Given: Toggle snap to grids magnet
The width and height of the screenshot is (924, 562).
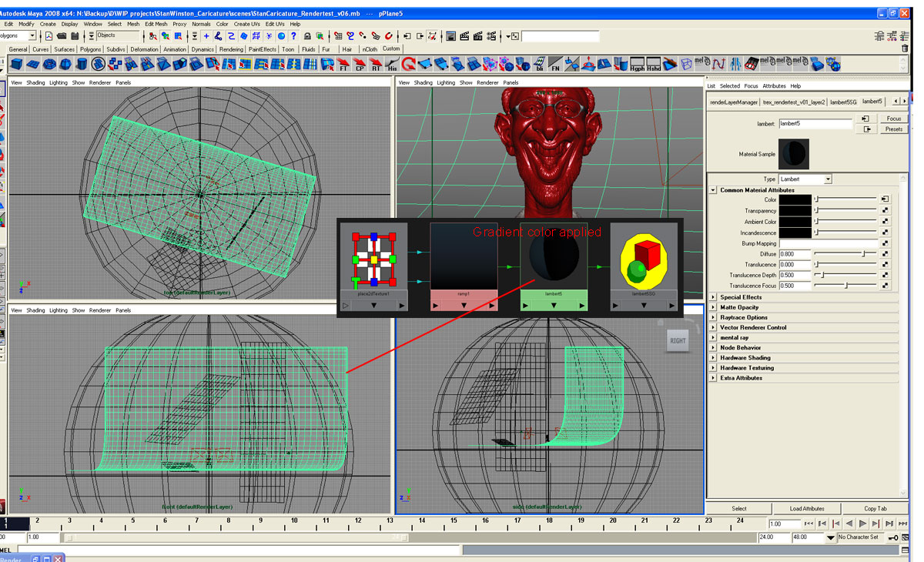Looking at the screenshot, I should tap(336, 36).
